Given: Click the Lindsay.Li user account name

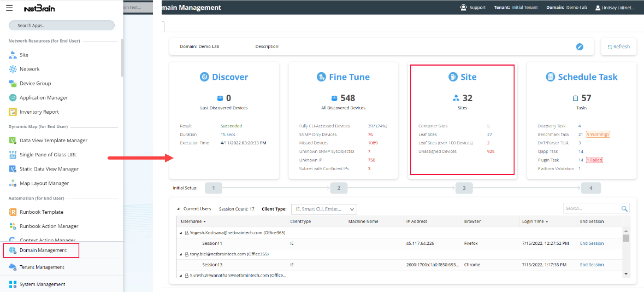Looking at the screenshot, I should (x=618, y=8).
